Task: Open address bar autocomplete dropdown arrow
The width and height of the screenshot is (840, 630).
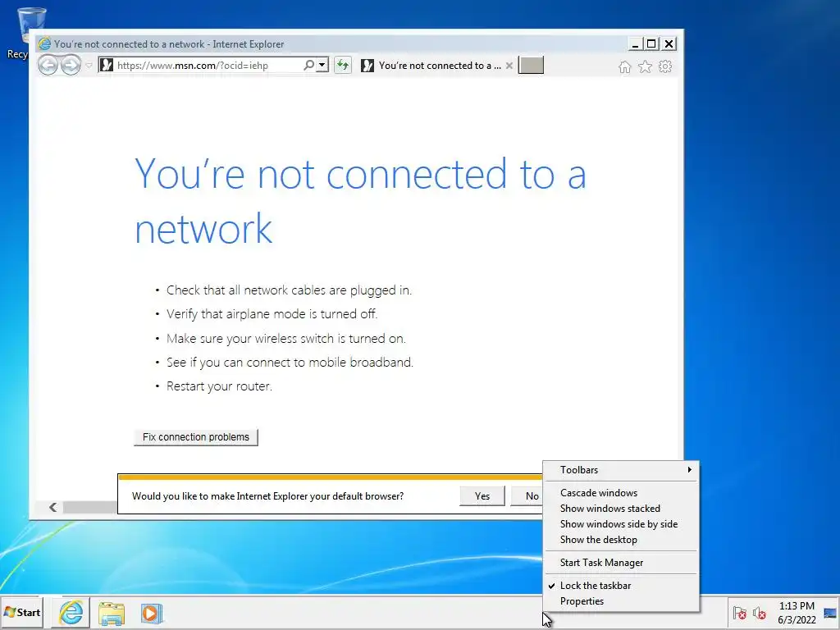Action: 322,66
